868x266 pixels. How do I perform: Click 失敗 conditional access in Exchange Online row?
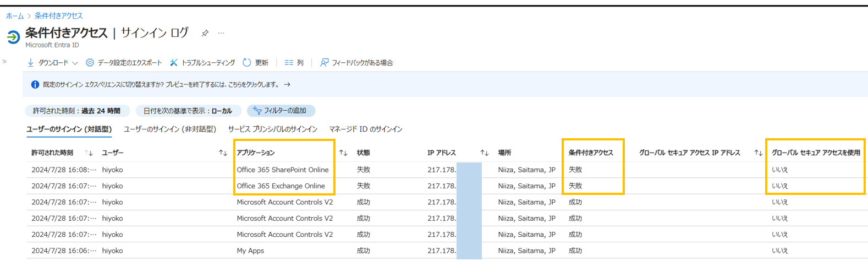[575, 186]
